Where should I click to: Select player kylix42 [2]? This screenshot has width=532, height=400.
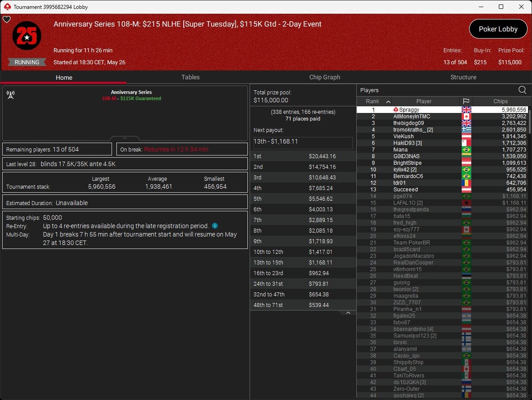[x=442, y=169]
